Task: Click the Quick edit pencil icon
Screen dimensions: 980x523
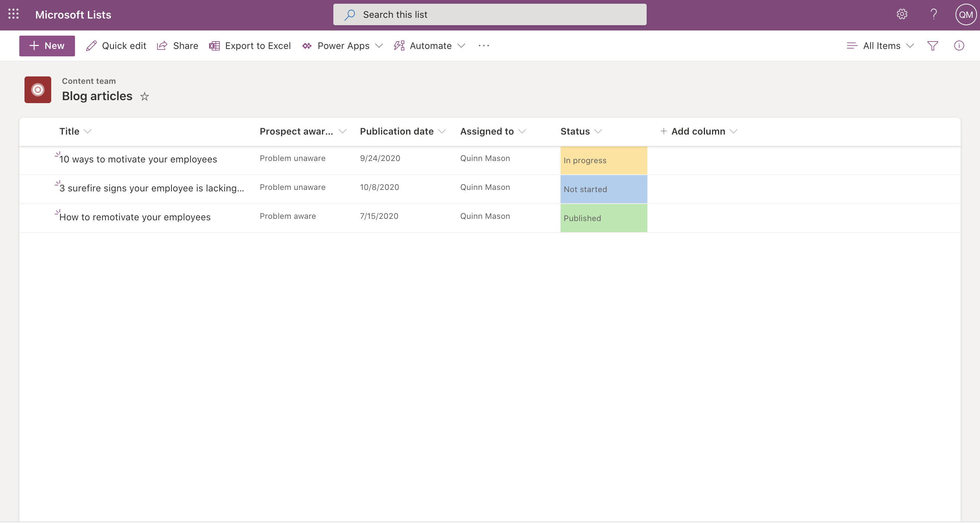Action: [91, 45]
